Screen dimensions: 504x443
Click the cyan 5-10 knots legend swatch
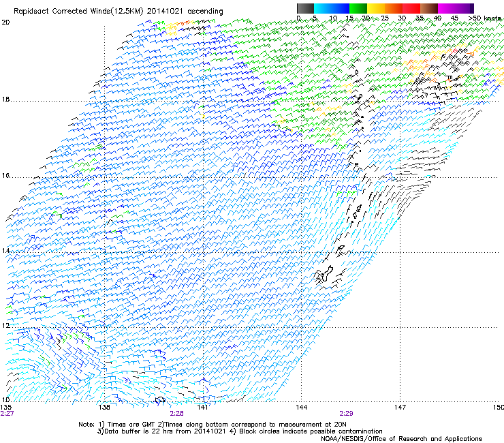click(x=323, y=8)
